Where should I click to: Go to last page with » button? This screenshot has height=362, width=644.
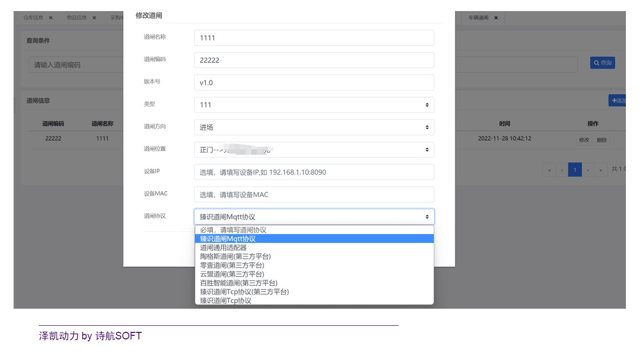click(x=601, y=169)
